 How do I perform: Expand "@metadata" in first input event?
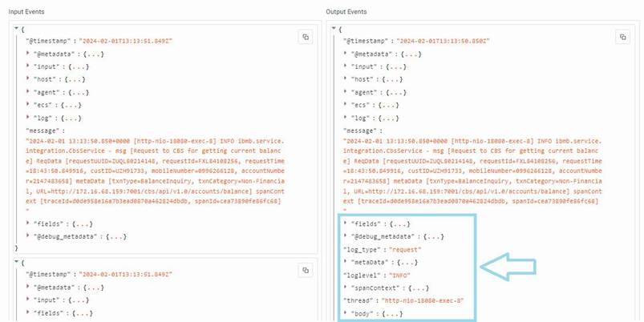coord(29,53)
